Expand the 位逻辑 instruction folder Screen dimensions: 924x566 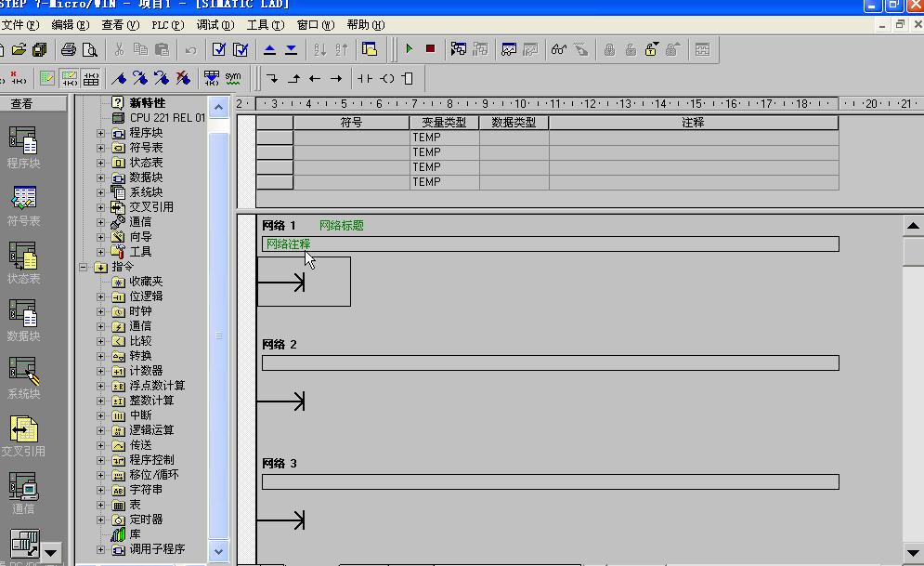(101, 296)
